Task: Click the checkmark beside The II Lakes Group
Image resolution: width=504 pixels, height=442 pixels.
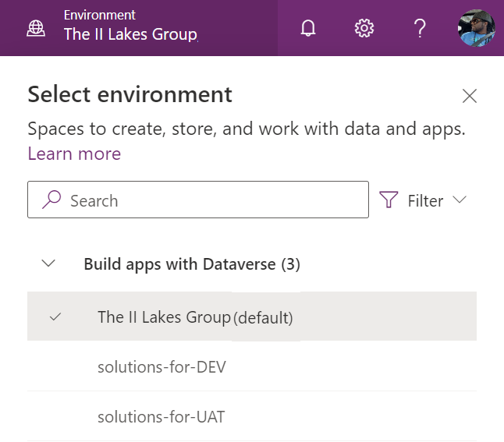Action: (x=55, y=317)
